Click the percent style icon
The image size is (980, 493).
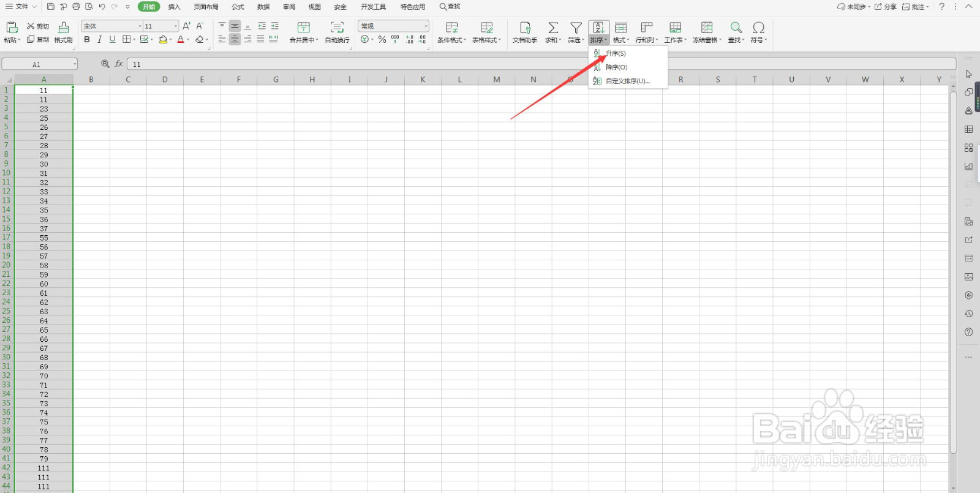[382, 39]
